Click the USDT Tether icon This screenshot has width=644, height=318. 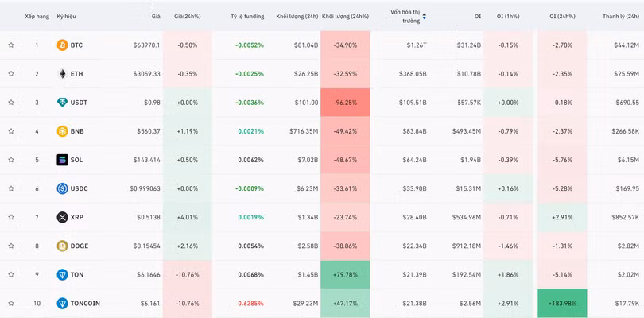coord(62,103)
